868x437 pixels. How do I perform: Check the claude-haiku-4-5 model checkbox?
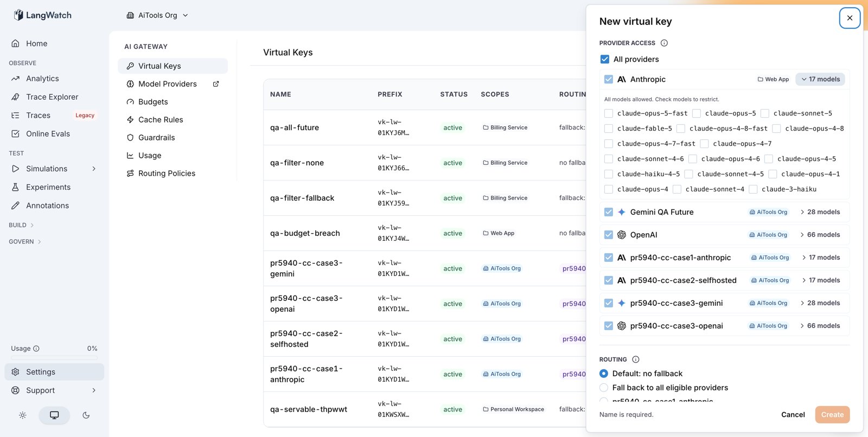609,174
